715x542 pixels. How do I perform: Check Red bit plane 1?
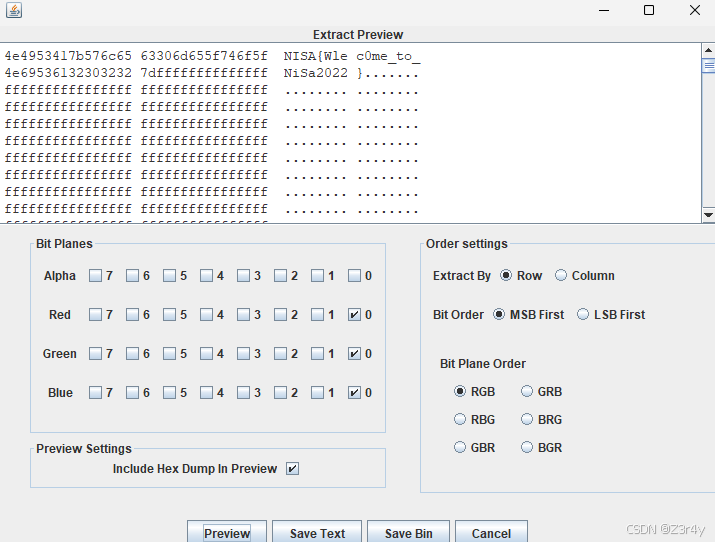coord(317,315)
